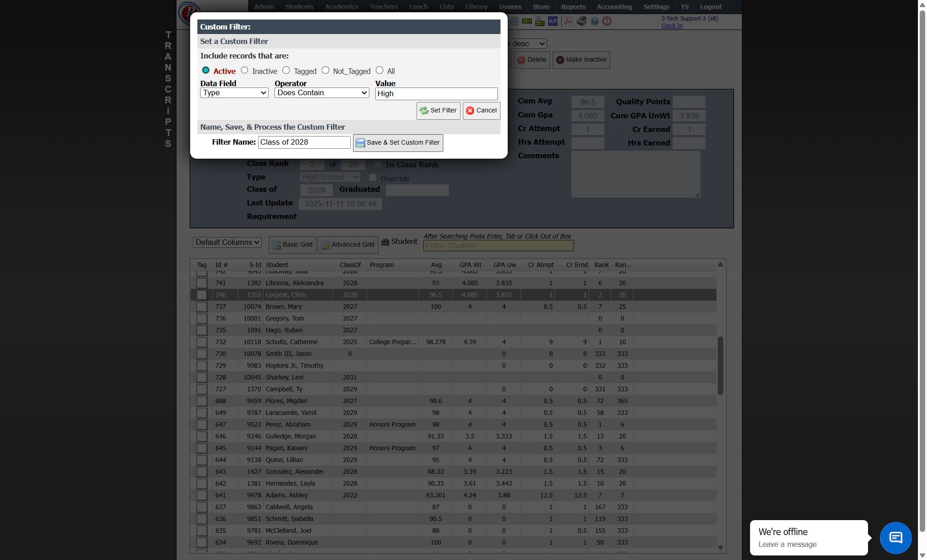Open the Accounting menu

coord(614,7)
